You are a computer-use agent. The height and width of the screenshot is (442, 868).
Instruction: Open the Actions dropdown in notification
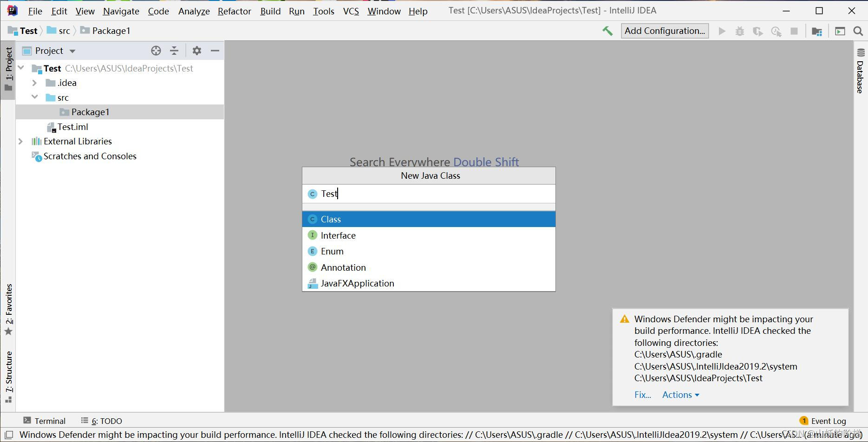[681, 395]
